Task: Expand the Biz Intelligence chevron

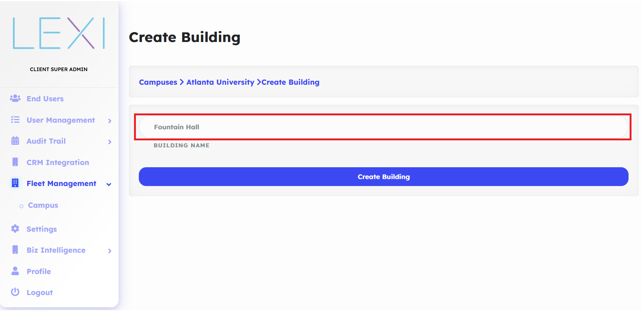Action: coord(110,251)
